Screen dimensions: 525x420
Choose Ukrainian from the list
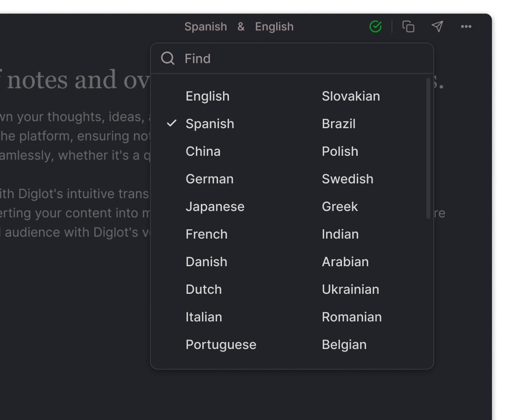coord(350,289)
